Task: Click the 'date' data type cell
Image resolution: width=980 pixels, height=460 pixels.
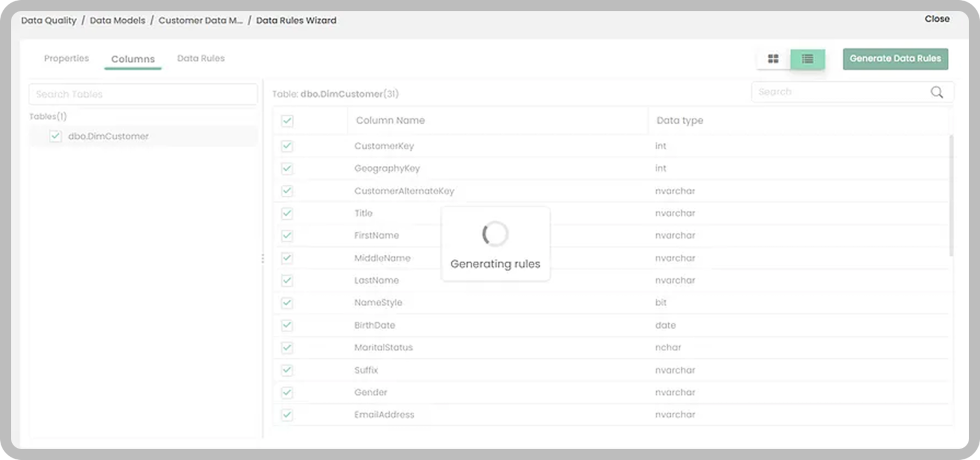Action: coord(665,325)
